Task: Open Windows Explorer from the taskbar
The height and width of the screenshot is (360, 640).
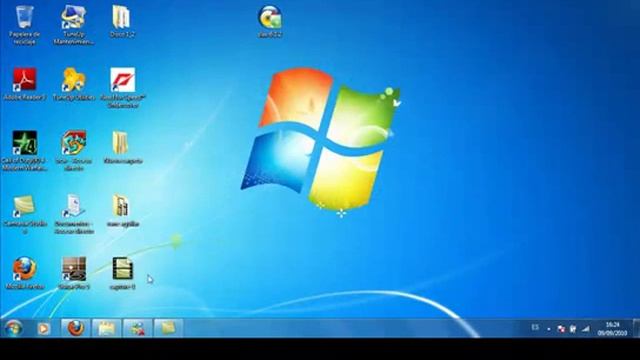Action: tap(107, 328)
